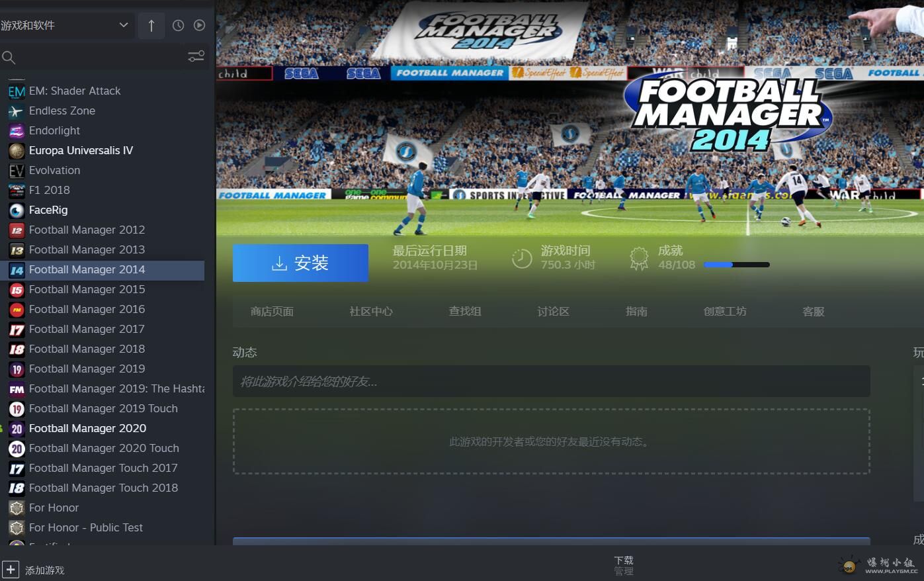Open the advanced filter sliders icon
The height and width of the screenshot is (581, 924).
click(196, 57)
